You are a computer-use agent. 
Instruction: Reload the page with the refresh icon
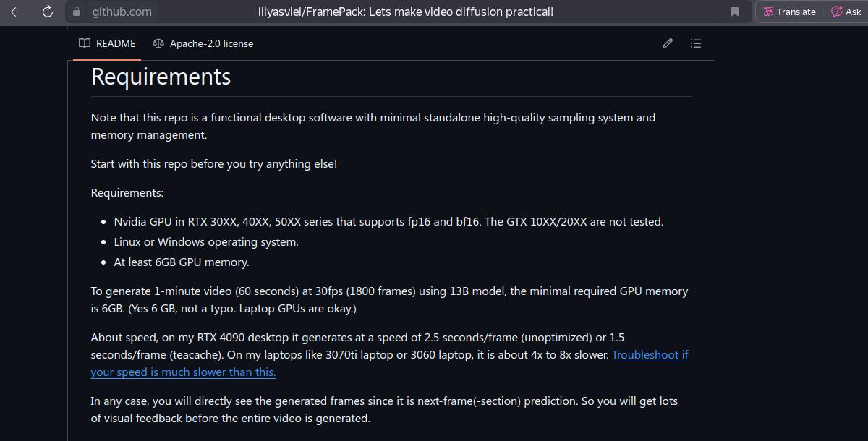(48, 12)
